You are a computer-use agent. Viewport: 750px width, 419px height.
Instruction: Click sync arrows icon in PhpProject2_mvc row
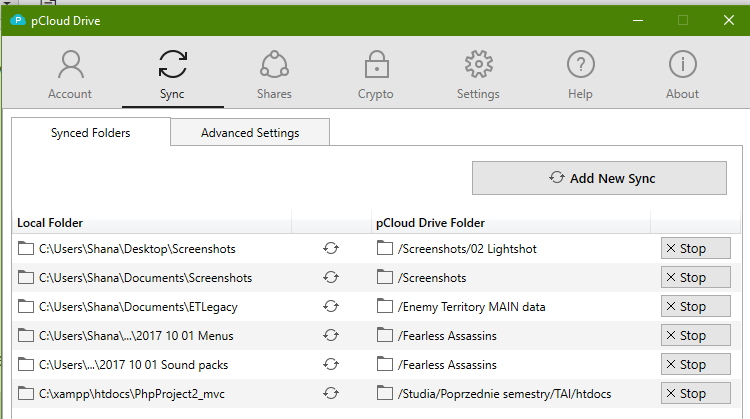pos(331,393)
